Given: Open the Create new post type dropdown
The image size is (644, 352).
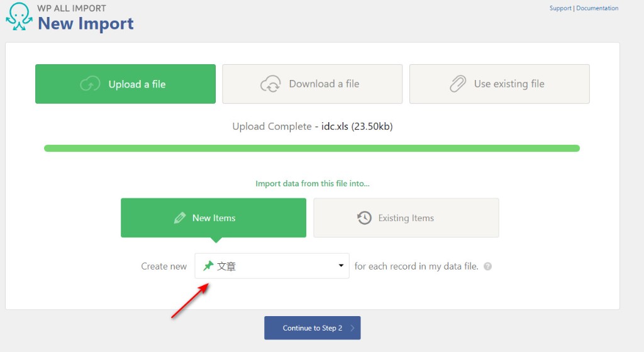Looking at the screenshot, I should pyautogui.click(x=272, y=266).
